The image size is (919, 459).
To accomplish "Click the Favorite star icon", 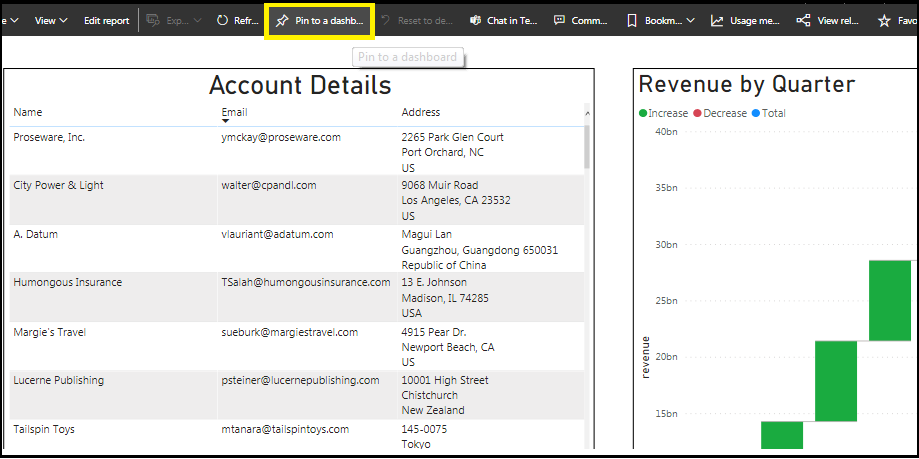I will pyautogui.click(x=883, y=21).
